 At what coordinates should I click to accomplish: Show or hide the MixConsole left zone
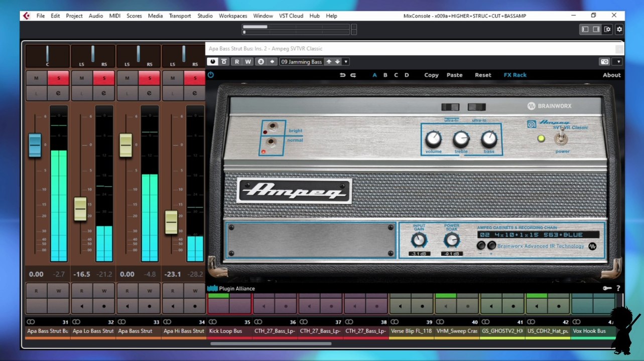click(x=585, y=30)
